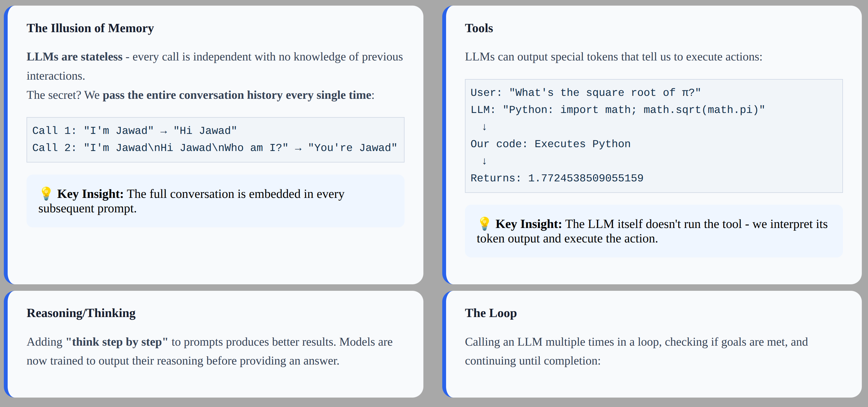
Task: Click the 'Tools' card heading
Action: pyautogui.click(x=479, y=28)
